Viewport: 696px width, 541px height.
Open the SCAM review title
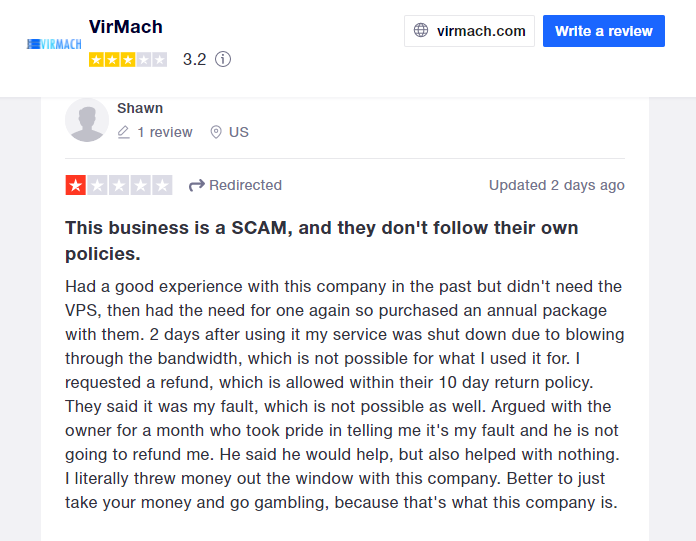(x=322, y=241)
